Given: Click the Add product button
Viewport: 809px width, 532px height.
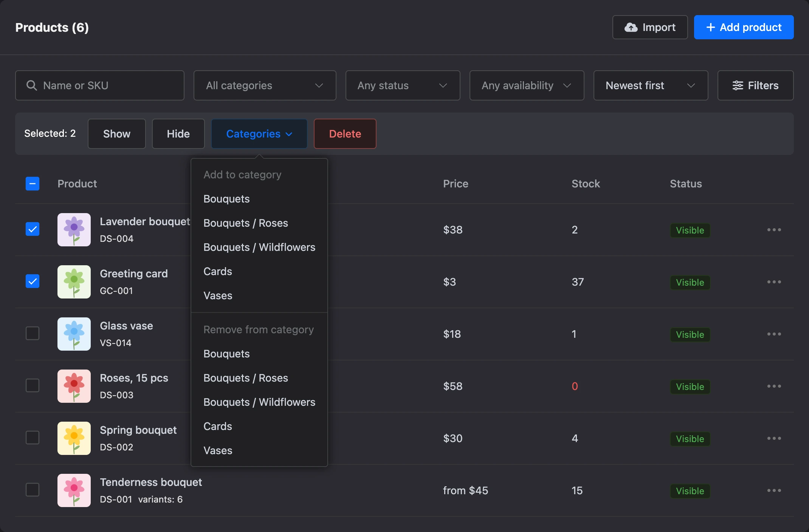Looking at the screenshot, I should tap(744, 27).
